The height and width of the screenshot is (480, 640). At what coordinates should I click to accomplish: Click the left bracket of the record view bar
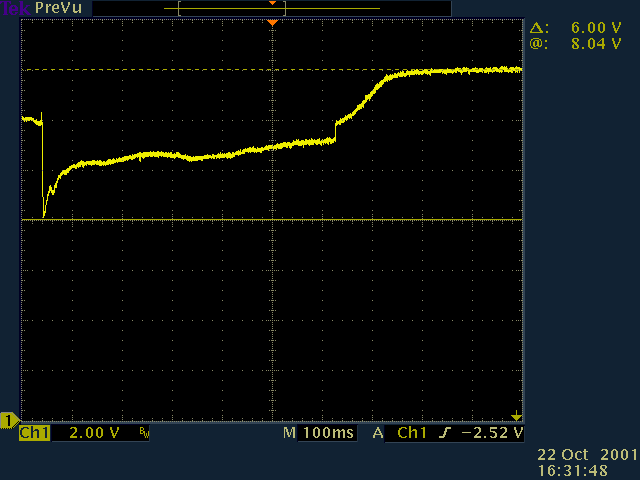(179, 8)
